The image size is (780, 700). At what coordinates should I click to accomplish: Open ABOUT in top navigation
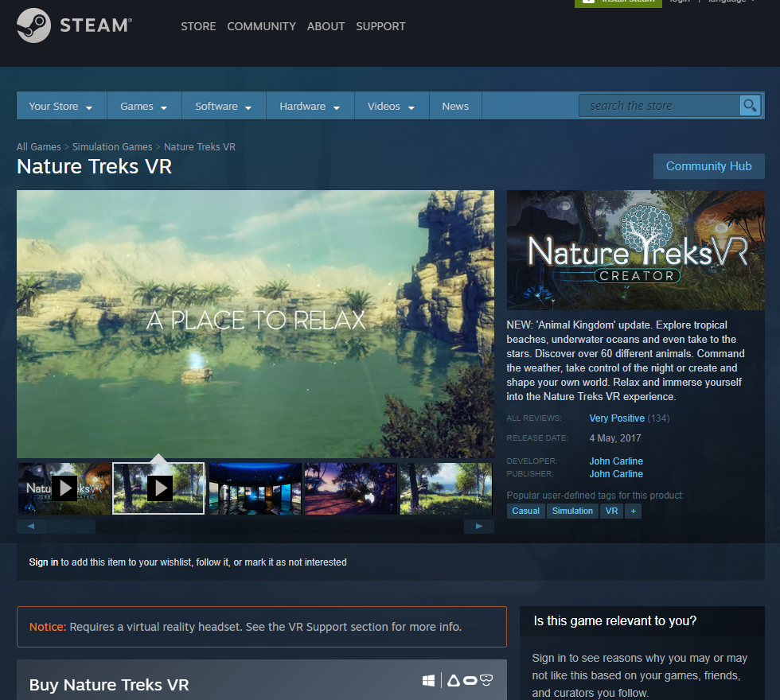pyautogui.click(x=326, y=26)
